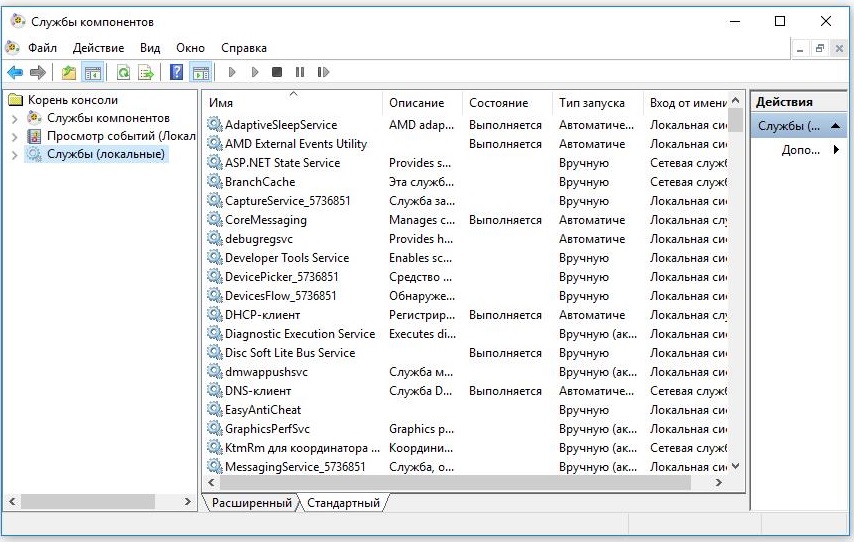Viewport: 854px width, 542px height.
Task: Click gear icon of DHCP-клиент row
Action: coord(215,314)
